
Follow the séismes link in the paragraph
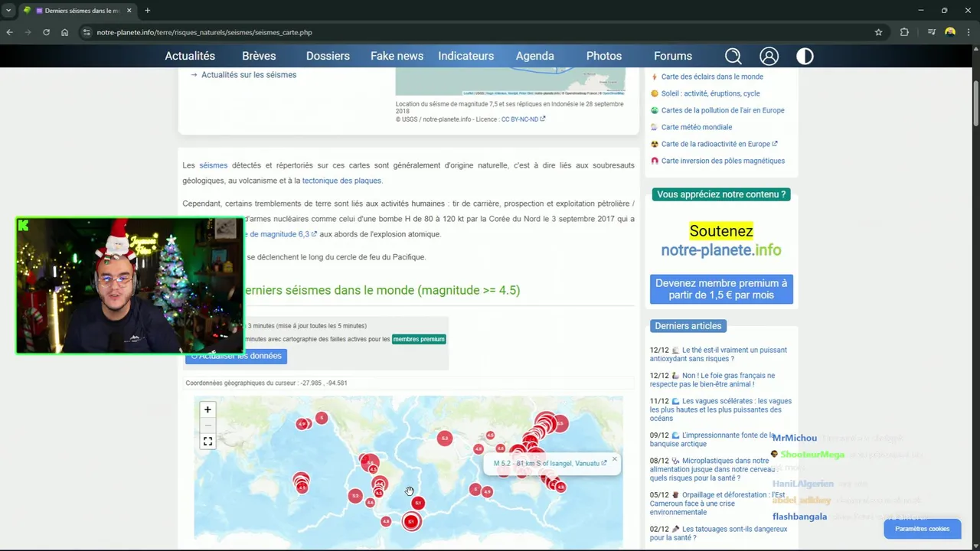click(x=214, y=165)
